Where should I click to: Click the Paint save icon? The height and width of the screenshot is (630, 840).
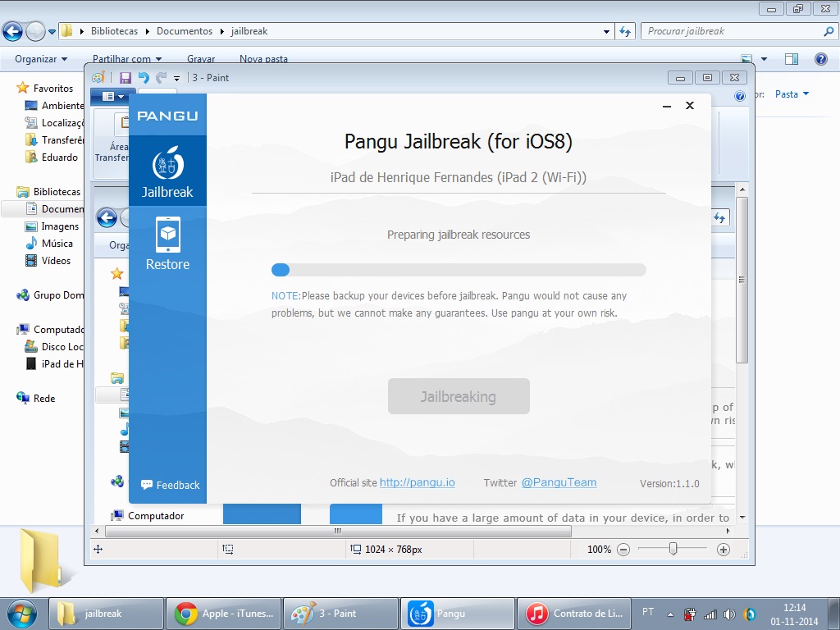tap(126, 78)
